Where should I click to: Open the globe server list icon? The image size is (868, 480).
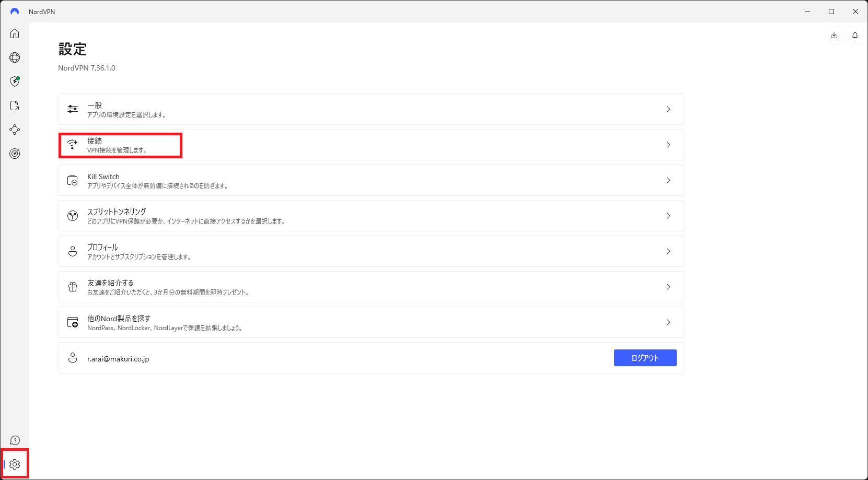15,57
